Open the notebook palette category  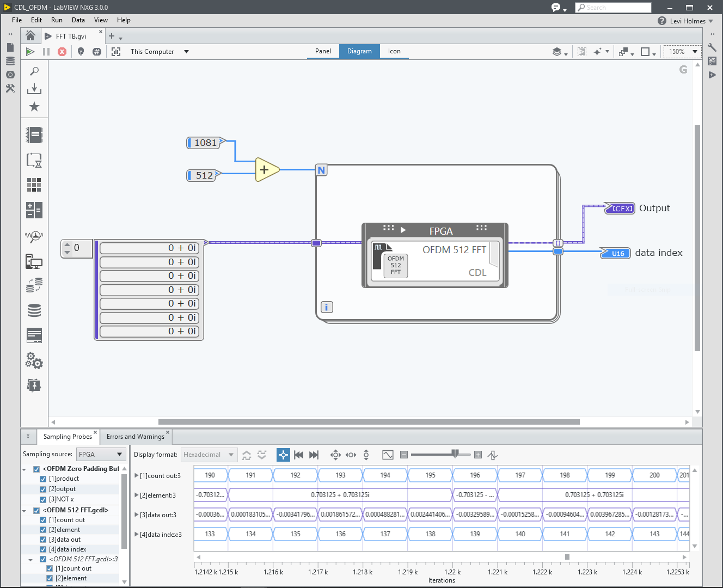(x=34, y=134)
